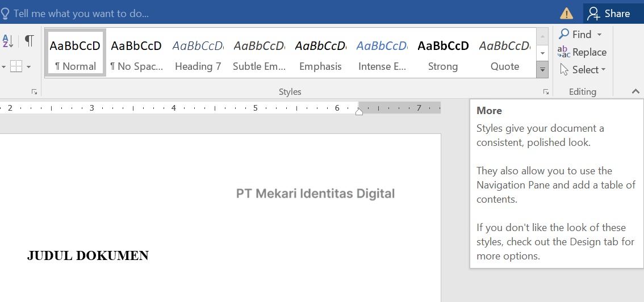Image resolution: width=644 pixels, height=302 pixels.
Task: Click the ruler at the 3 inch mark
Action: pyautogui.click(x=91, y=108)
